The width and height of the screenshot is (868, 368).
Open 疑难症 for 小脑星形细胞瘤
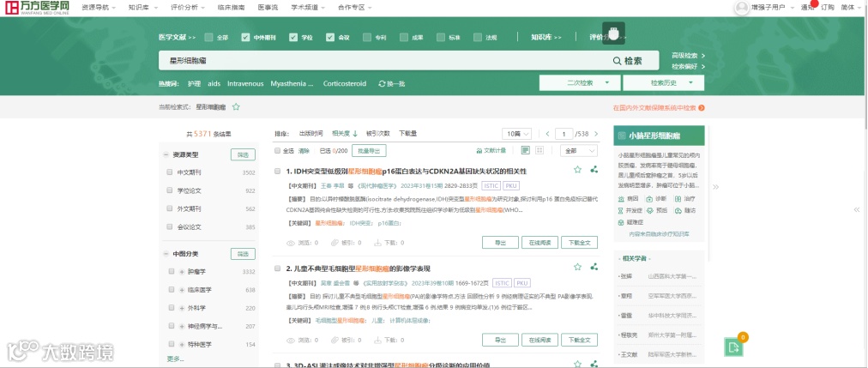point(630,222)
